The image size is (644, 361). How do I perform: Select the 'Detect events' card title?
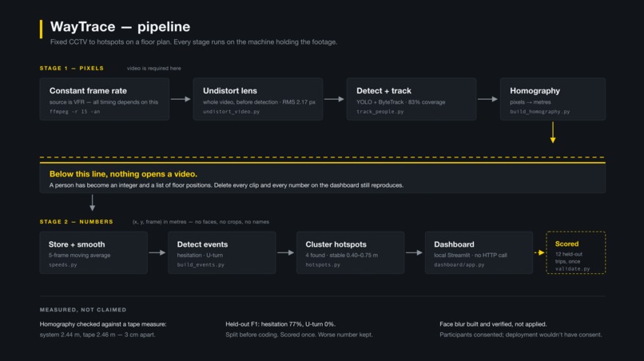(x=202, y=244)
